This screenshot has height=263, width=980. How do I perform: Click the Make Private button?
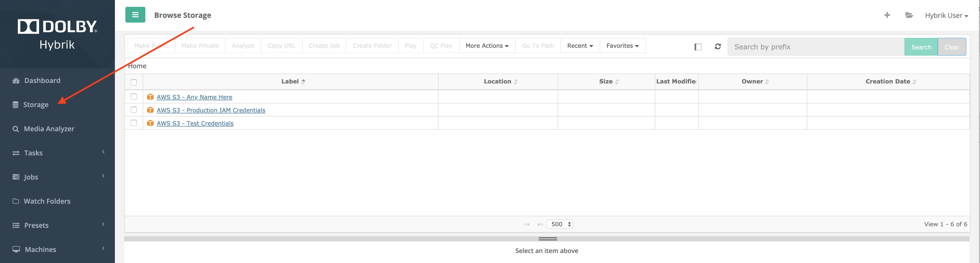(x=200, y=46)
